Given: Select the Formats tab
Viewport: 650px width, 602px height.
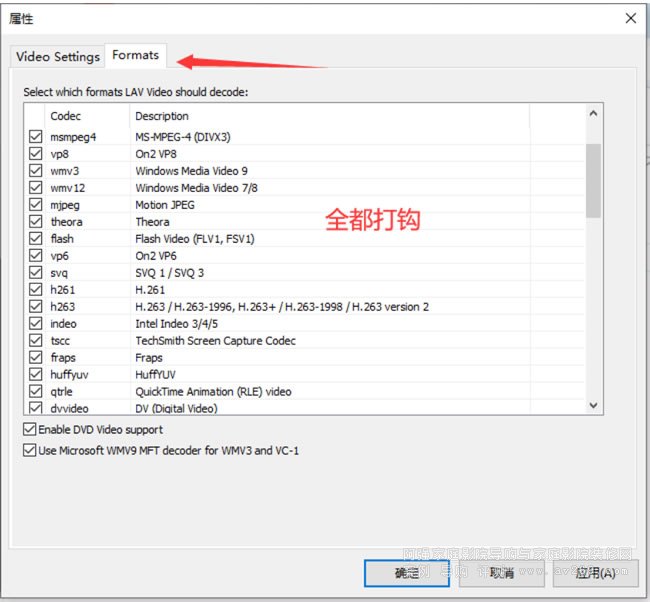Looking at the screenshot, I should (135, 55).
